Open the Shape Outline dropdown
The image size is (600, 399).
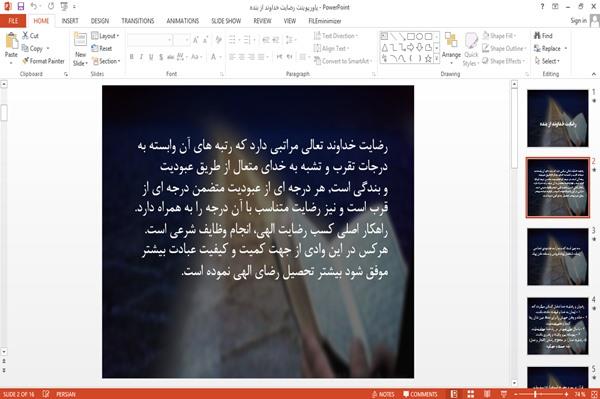(x=504, y=48)
